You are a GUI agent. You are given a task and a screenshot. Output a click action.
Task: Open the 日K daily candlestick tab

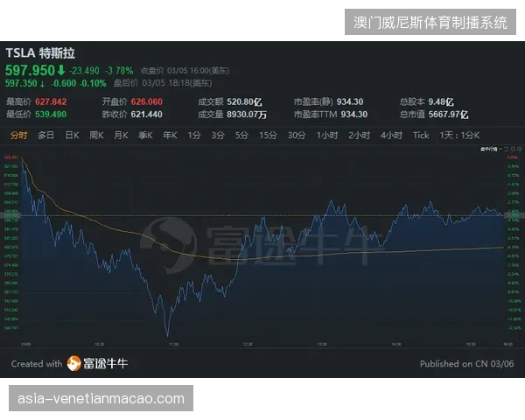[x=72, y=136]
